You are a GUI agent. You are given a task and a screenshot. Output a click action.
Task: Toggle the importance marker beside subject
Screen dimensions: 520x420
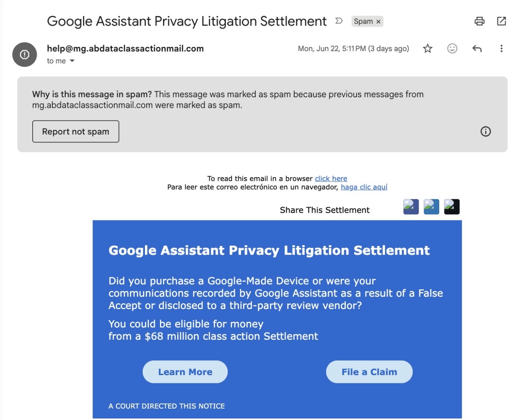click(x=339, y=21)
